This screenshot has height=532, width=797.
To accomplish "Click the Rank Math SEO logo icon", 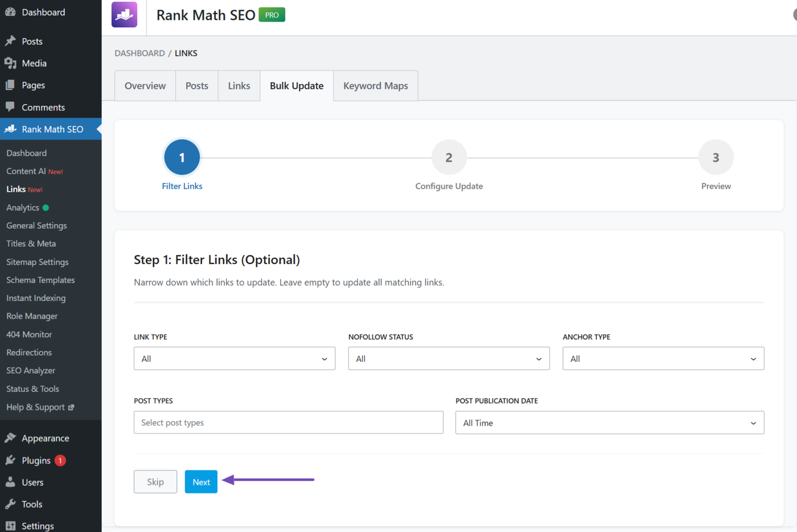I will click(x=124, y=15).
